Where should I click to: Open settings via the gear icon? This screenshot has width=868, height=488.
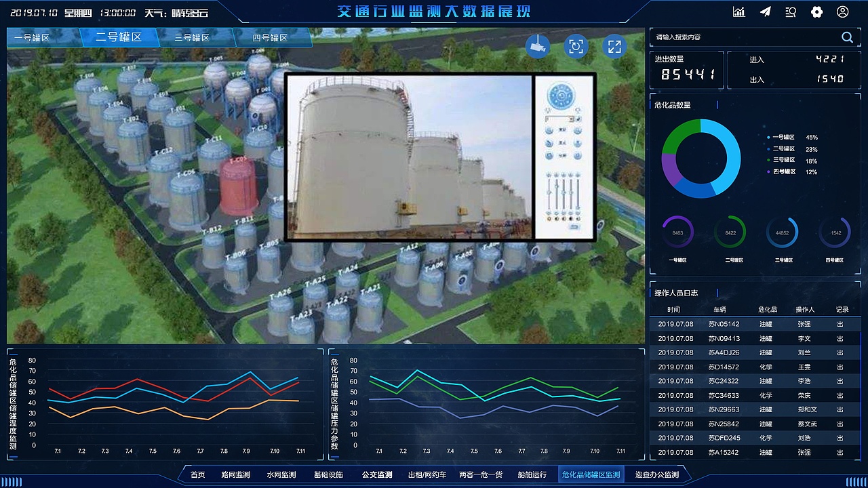pyautogui.click(x=817, y=12)
